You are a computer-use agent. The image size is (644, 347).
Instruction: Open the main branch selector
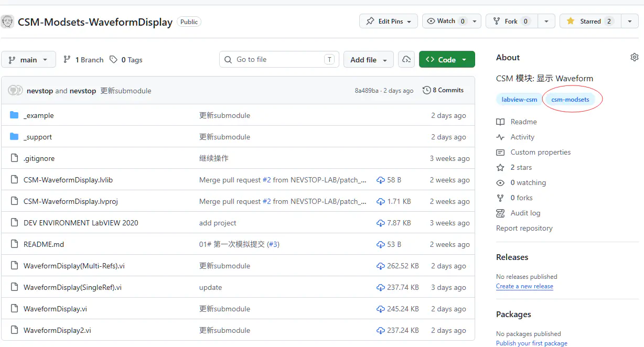[28, 60]
